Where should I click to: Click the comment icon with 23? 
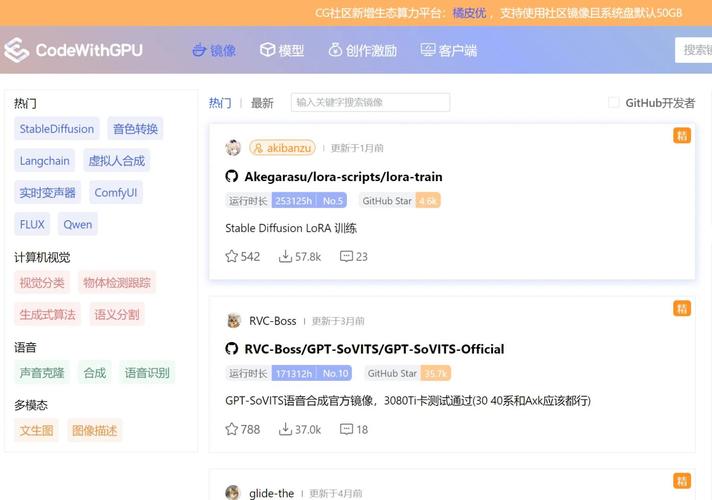tap(346, 256)
